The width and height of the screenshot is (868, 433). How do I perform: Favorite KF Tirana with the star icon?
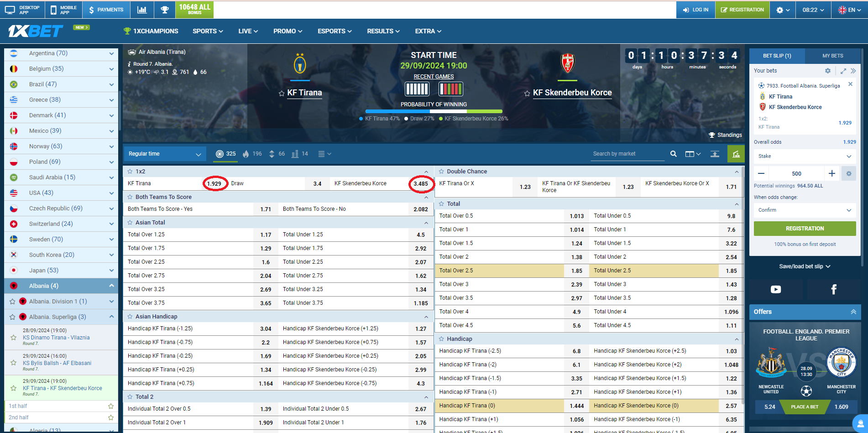point(282,94)
